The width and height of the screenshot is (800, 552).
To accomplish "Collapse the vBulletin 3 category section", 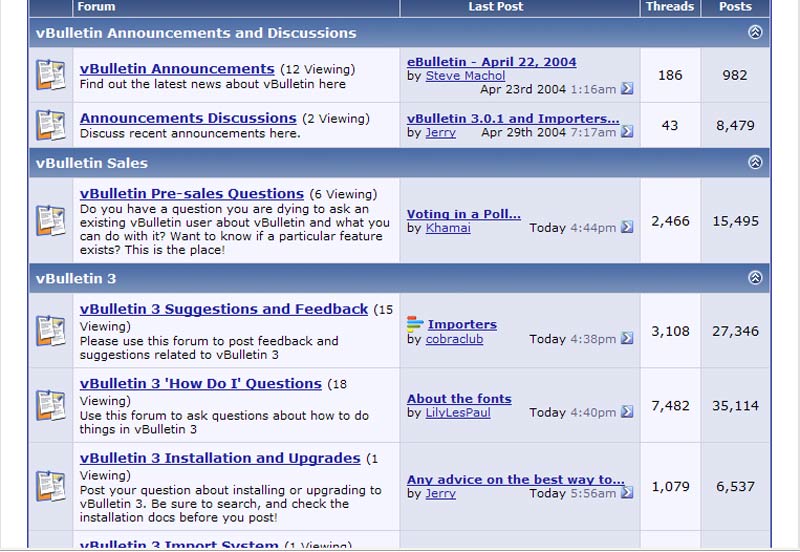I will tap(755, 278).
